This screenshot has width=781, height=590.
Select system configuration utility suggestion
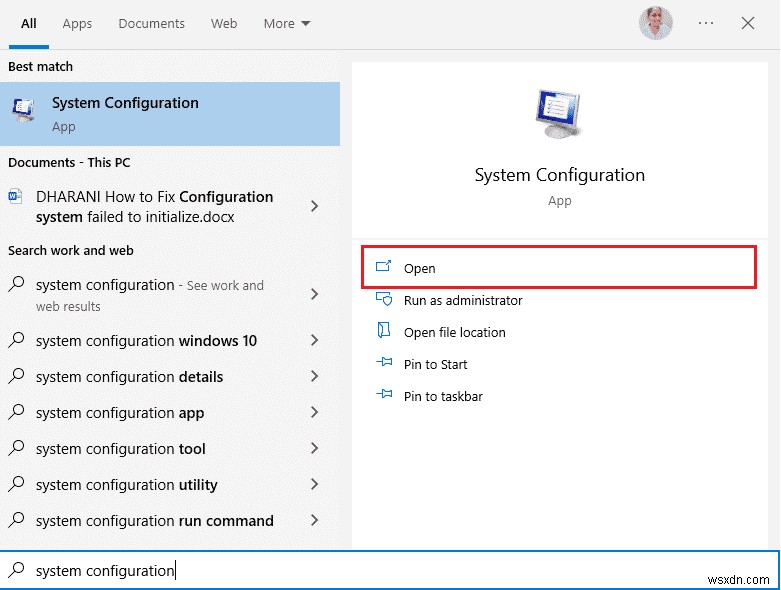click(x=127, y=485)
